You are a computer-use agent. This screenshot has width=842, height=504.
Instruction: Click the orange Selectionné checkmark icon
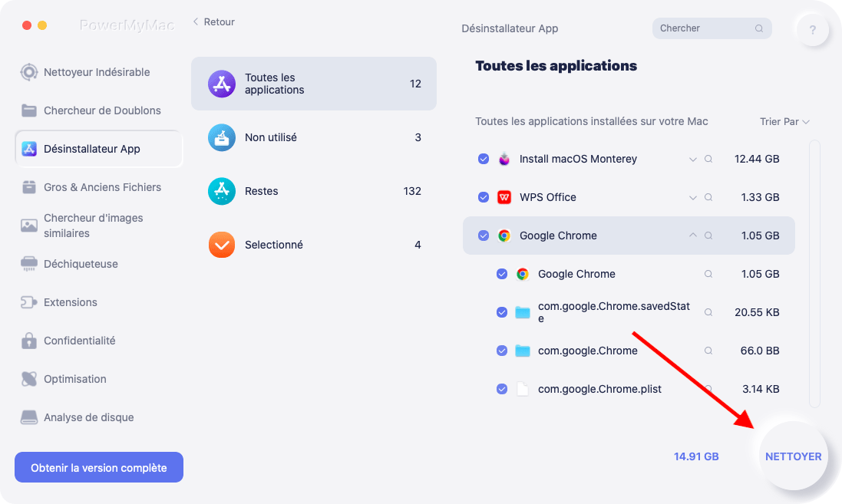tap(222, 245)
